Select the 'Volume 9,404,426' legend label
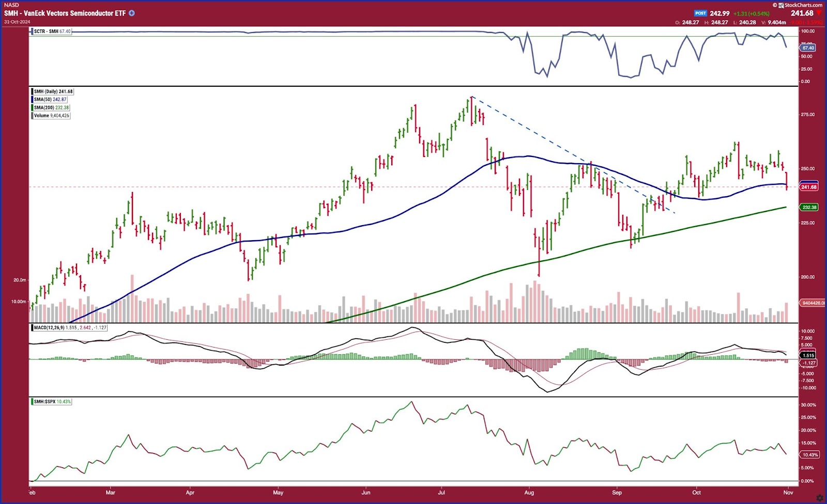 [x=50, y=116]
